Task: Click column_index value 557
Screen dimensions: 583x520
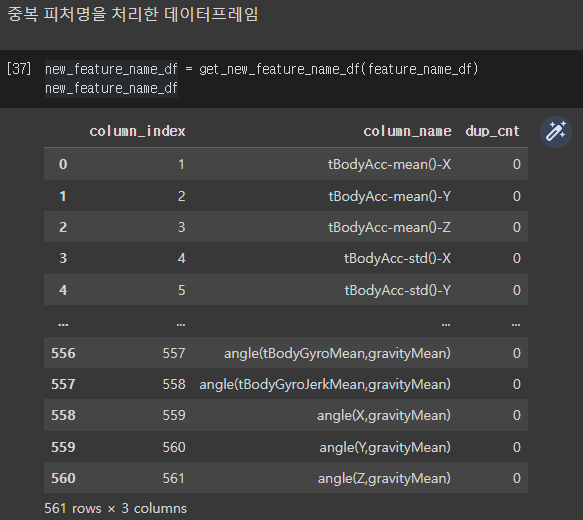Action: click(174, 353)
